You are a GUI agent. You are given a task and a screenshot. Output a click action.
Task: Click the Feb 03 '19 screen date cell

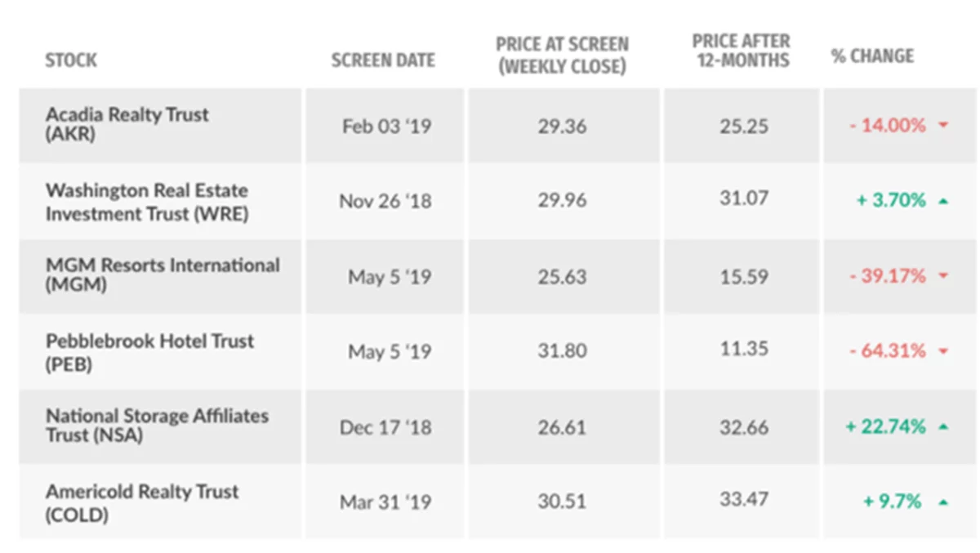click(x=385, y=127)
